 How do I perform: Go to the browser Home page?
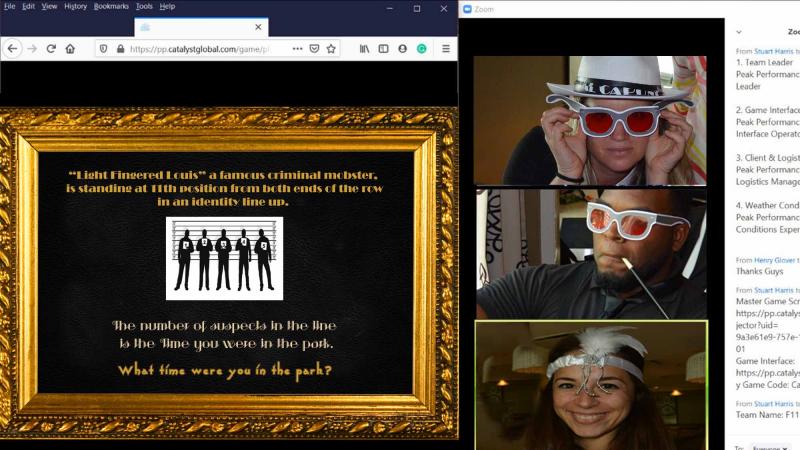pyautogui.click(x=70, y=48)
